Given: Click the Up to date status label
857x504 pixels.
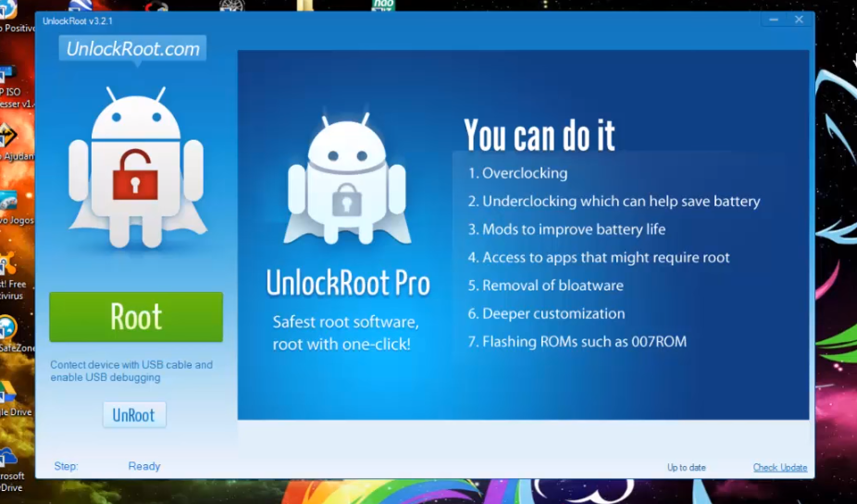Looking at the screenshot, I should pos(686,467).
